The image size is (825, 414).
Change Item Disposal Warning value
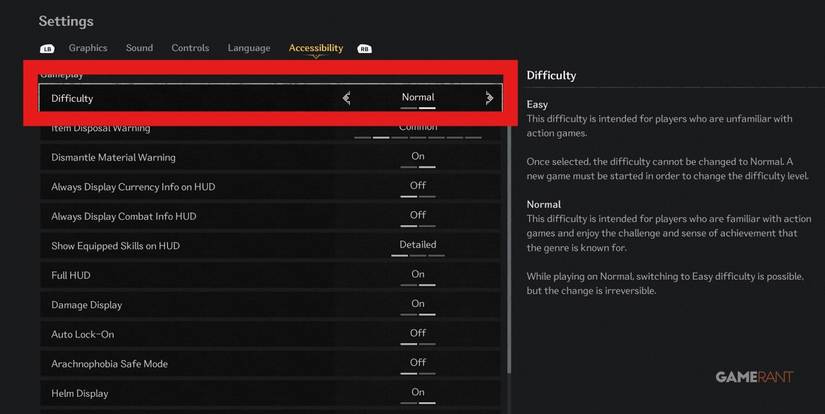[418, 128]
